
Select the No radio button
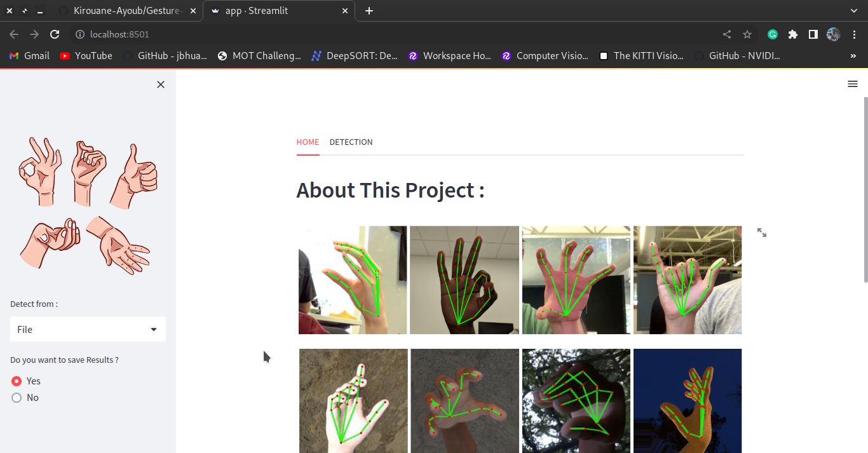17,397
